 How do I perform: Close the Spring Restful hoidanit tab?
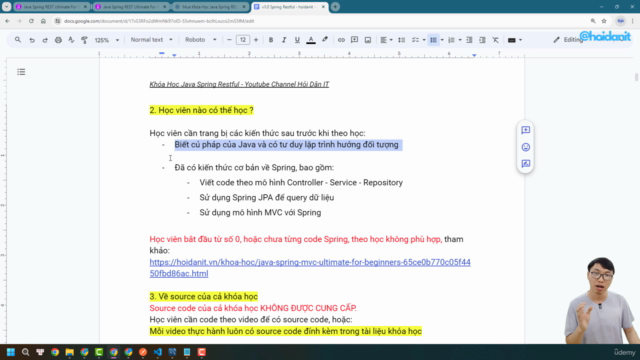tap(323, 7)
